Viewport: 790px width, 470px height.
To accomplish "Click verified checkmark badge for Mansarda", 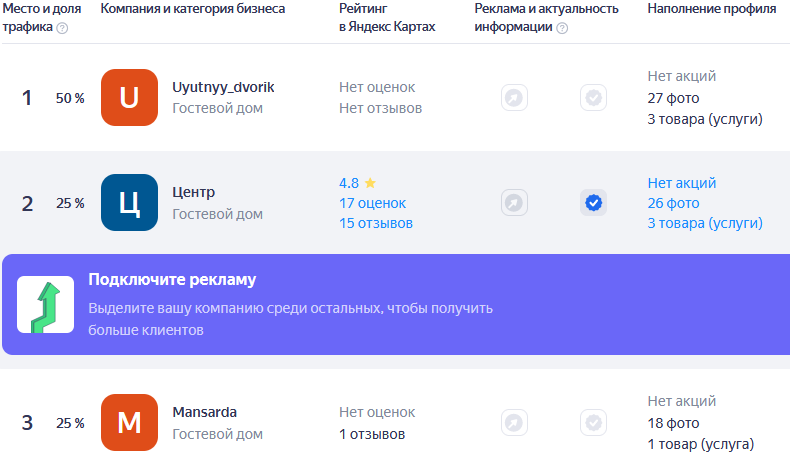I will click(x=594, y=422).
